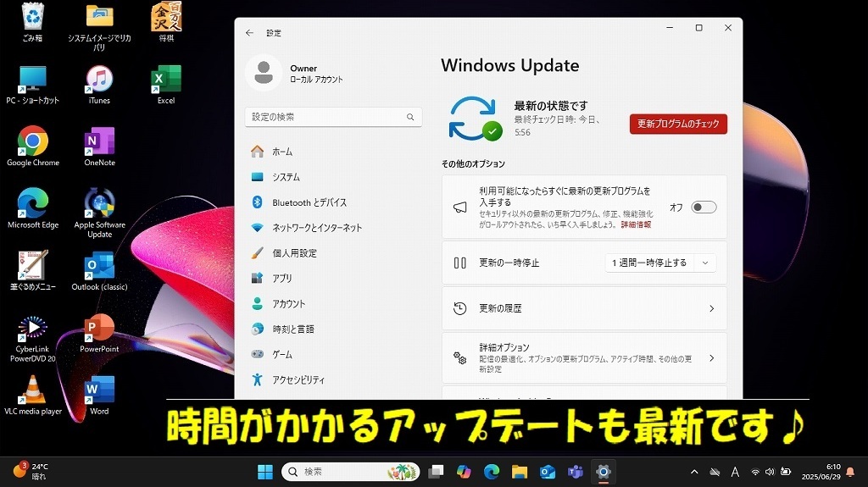Launch Microsoft Edge desktop shortcut

(33, 209)
